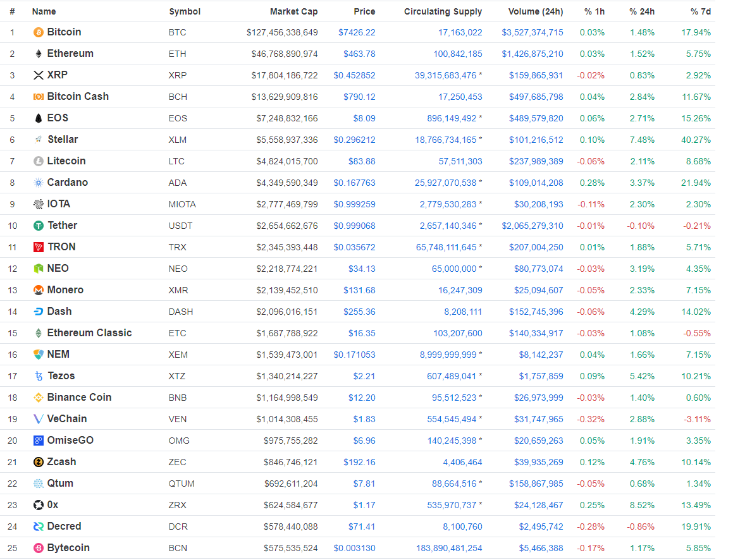Sort table by Market Cap column header
733x560 pixels.
coord(293,11)
